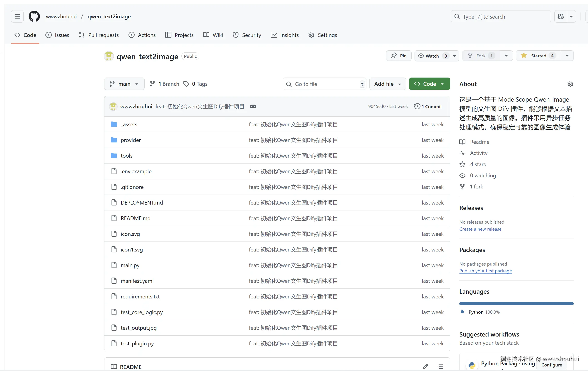Pin this repository
This screenshot has height=371, width=588.
click(398, 56)
